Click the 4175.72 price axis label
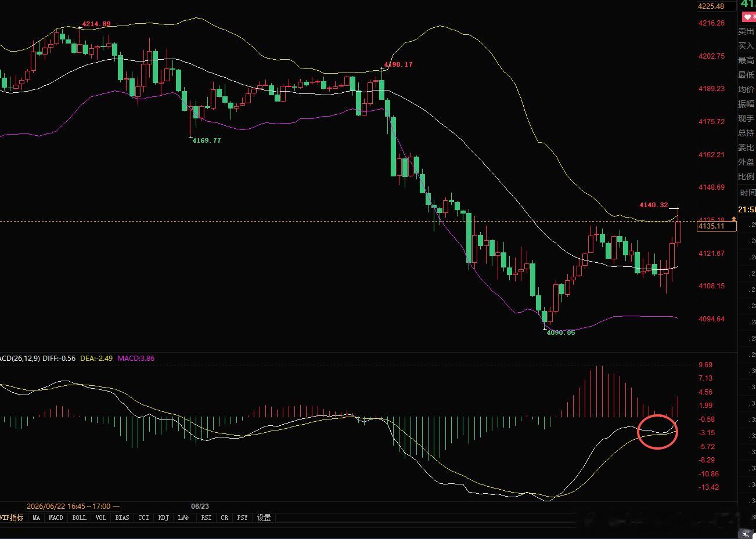The image size is (756, 539). (711, 122)
